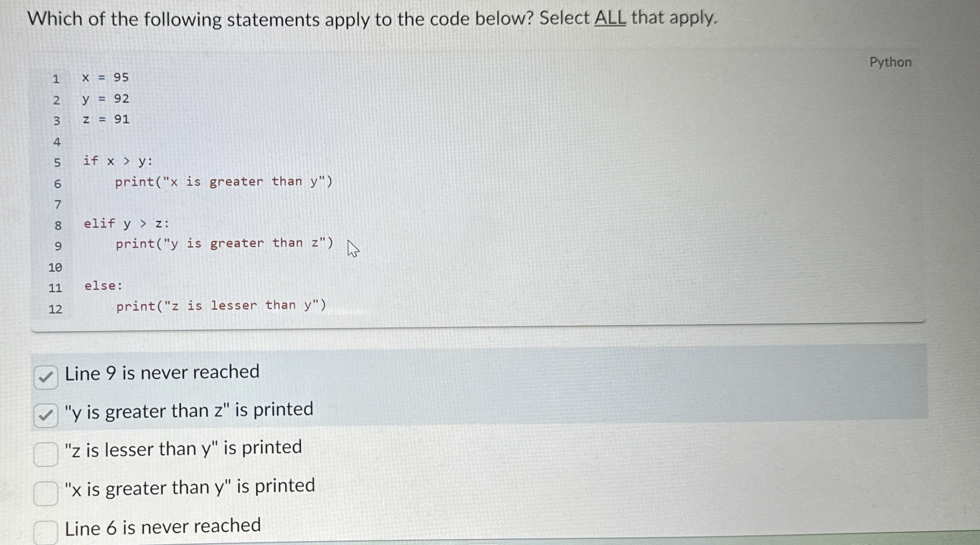Click line number 12 in the code
The width and height of the screenshot is (980, 545).
(56, 310)
